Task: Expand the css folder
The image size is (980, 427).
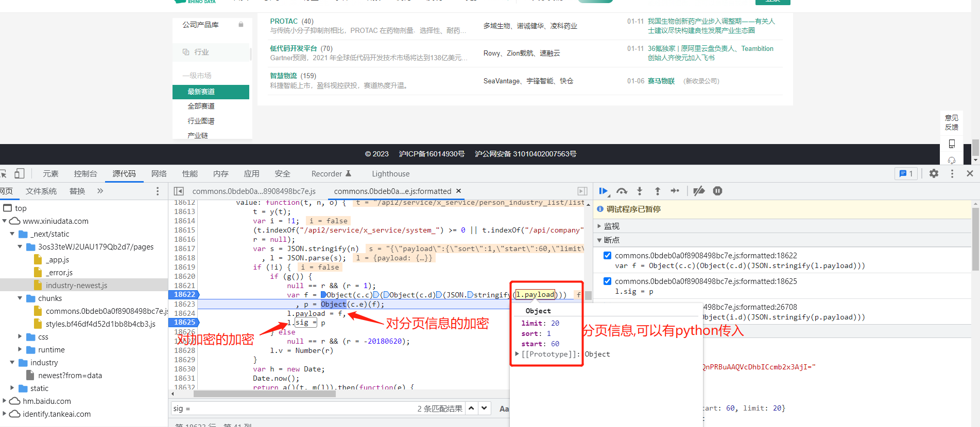Action: (x=20, y=337)
